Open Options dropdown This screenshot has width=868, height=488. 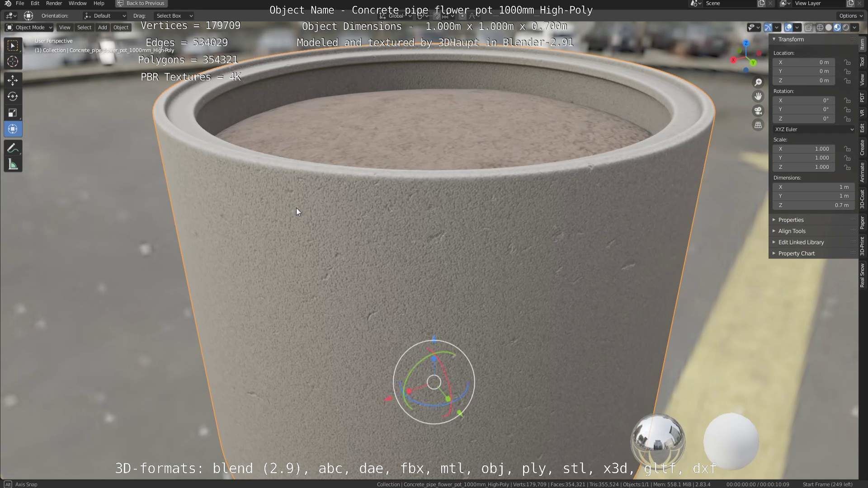coord(850,16)
